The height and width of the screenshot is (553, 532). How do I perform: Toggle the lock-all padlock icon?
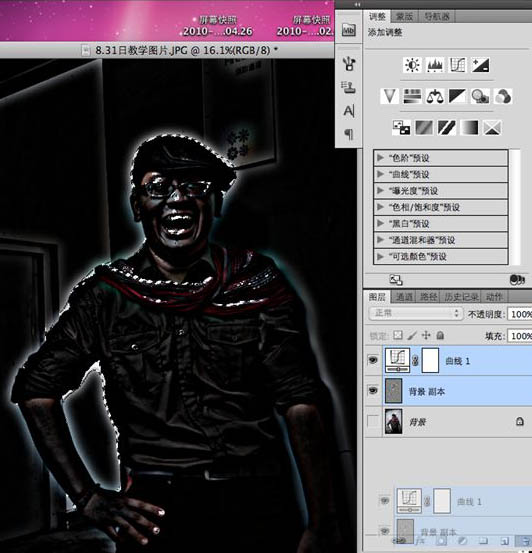click(x=440, y=335)
